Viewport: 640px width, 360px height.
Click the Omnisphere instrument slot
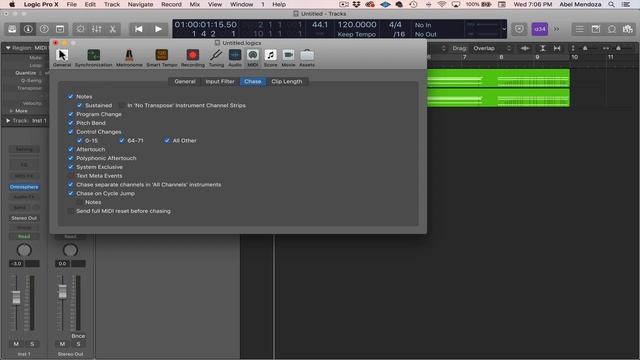24,187
